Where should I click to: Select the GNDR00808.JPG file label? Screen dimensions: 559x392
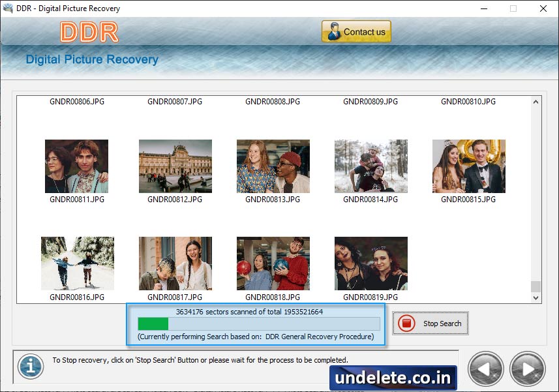click(x=273, y=102)
